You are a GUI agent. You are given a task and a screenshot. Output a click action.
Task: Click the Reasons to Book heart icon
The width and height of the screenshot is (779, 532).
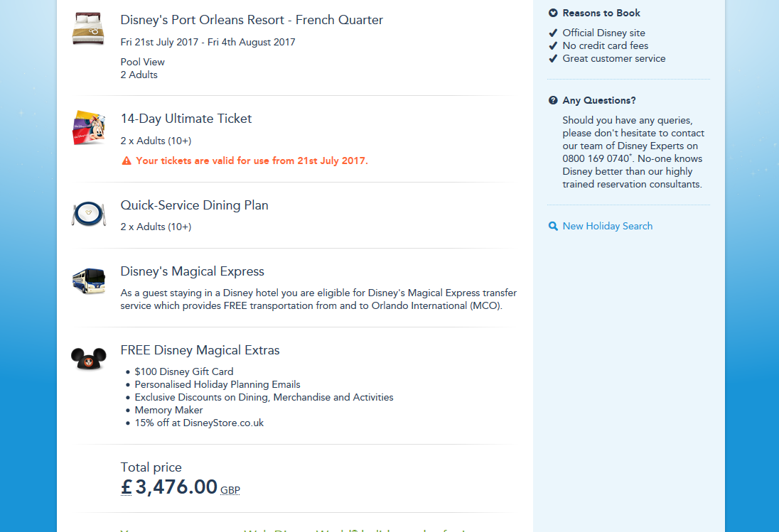(553, 13)
